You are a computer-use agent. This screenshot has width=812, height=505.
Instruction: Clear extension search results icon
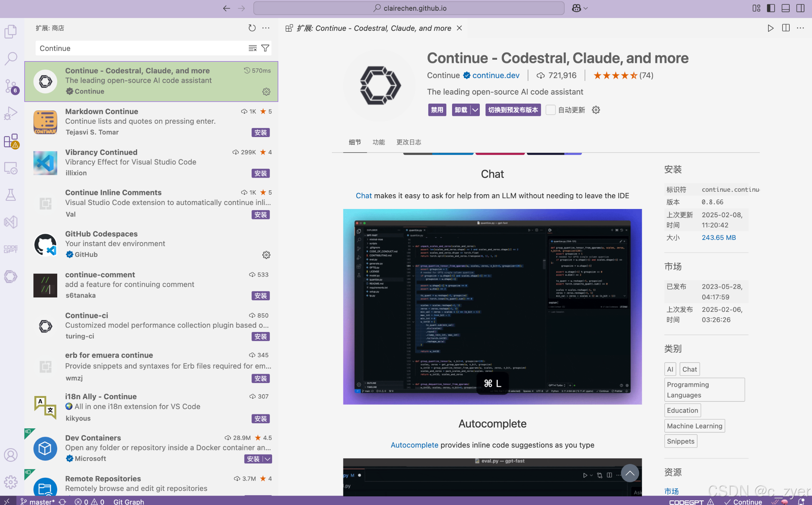253,48
